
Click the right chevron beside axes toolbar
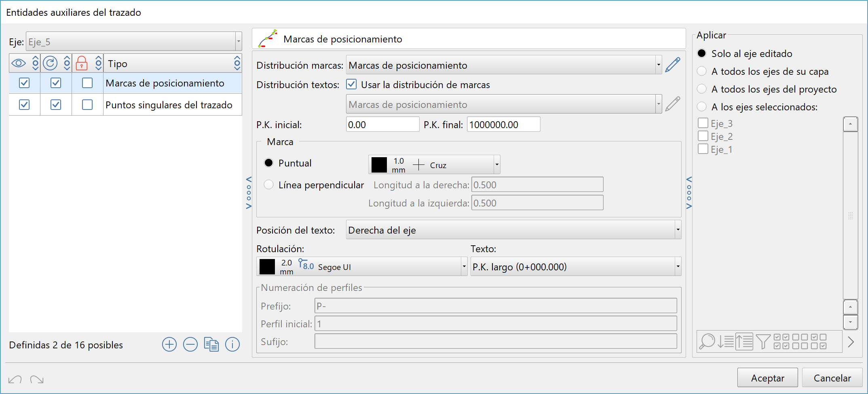tap(851, 342)
